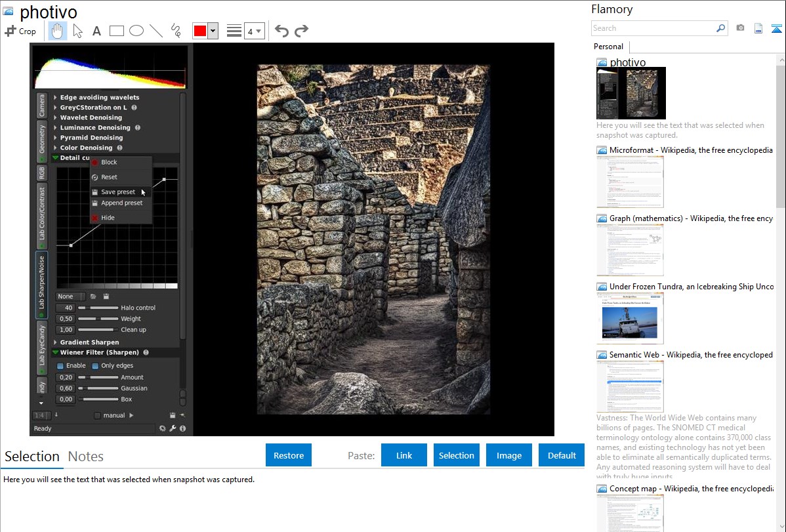This screenshot has width=786, height=532.
Task: Toggle the Wiener Filter Enable checkbox
Action: pos(60,365)
